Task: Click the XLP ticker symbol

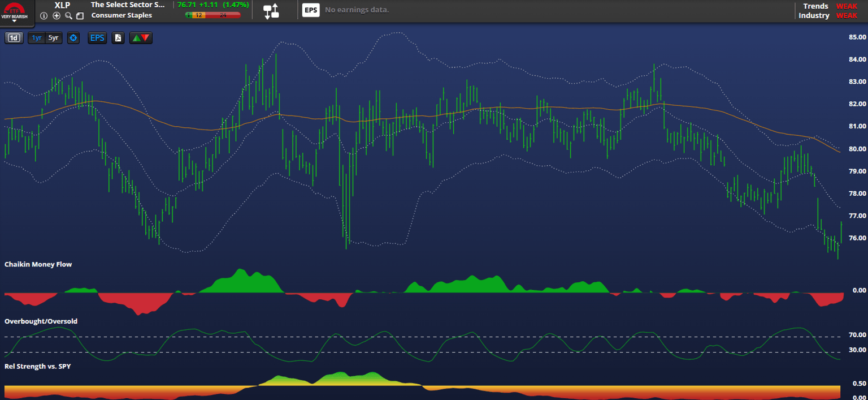Action: pos(62,5)
